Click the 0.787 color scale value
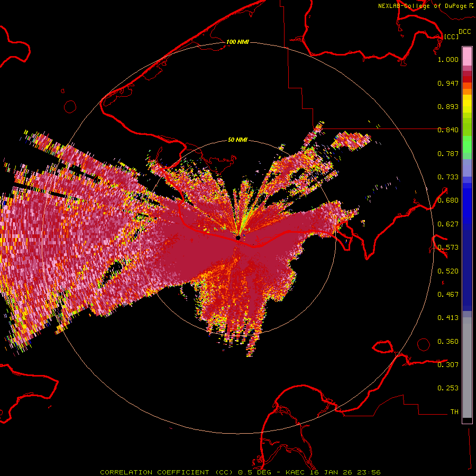Viewport: 476px width, 476px height. pos(448,153)
